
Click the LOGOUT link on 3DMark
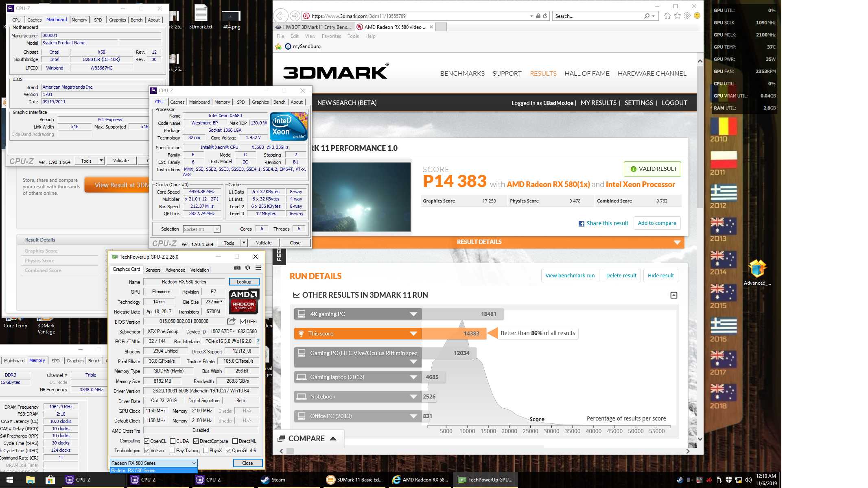pos(674,103)
